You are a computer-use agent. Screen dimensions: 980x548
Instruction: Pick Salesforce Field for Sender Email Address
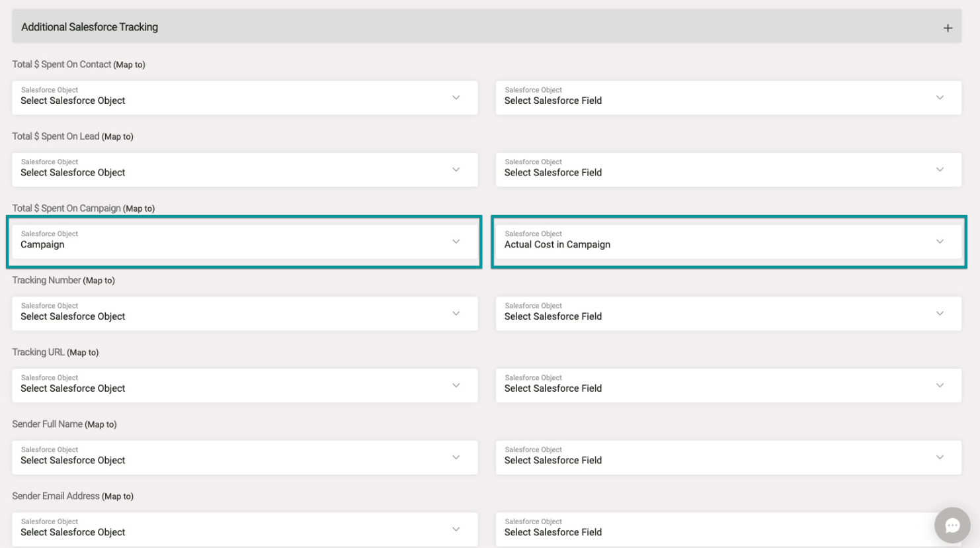point(714,529)
